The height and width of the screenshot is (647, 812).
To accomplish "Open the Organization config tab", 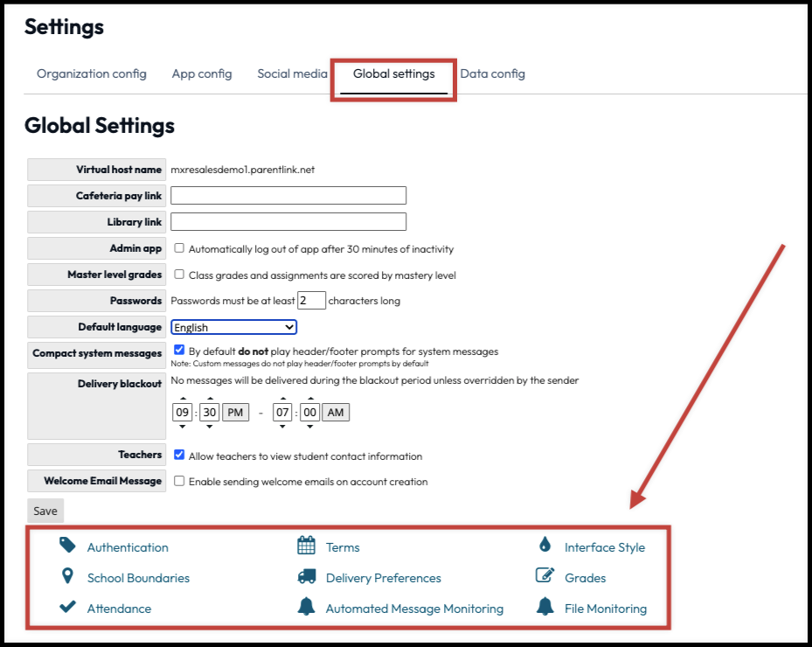I will [91, 73].
